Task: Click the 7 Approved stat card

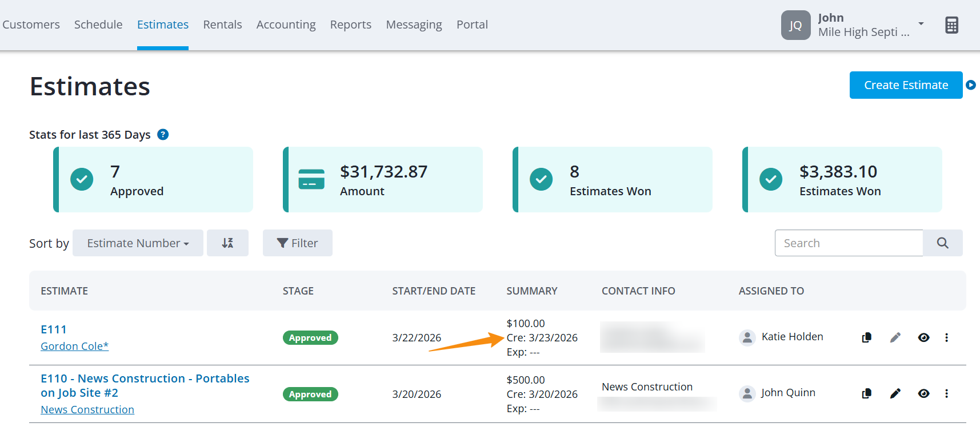Action: pyautogui.click(x=153, y=179)
